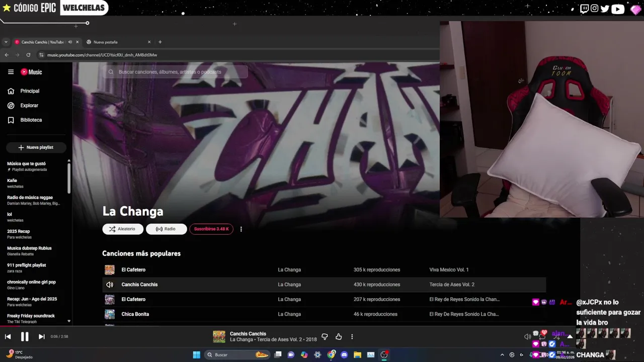
Task: View site information icon
Action: (x=41, y=55)
